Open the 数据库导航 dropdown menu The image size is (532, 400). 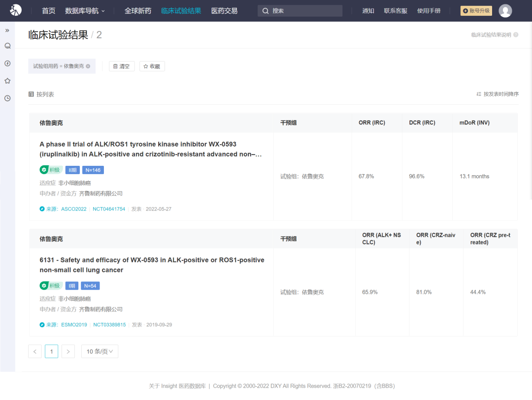(x=85, y=11)
